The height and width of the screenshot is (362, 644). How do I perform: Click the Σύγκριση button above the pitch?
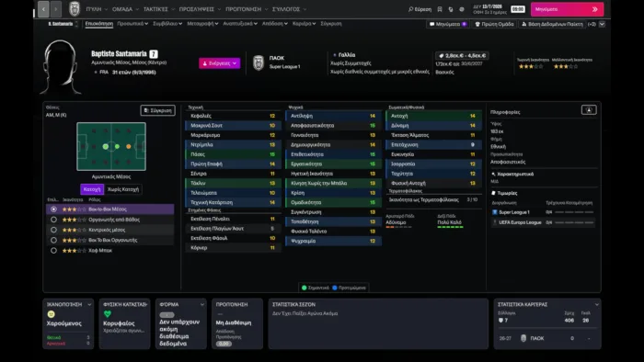pyautogui.click(x=157, y=110)
